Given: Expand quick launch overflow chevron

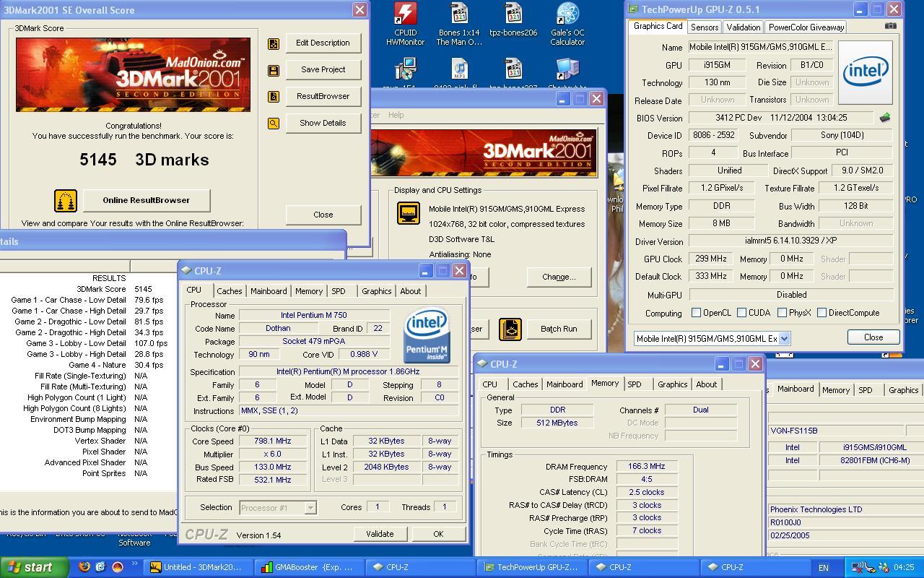Looking at the screenshot, I should 135,565.
